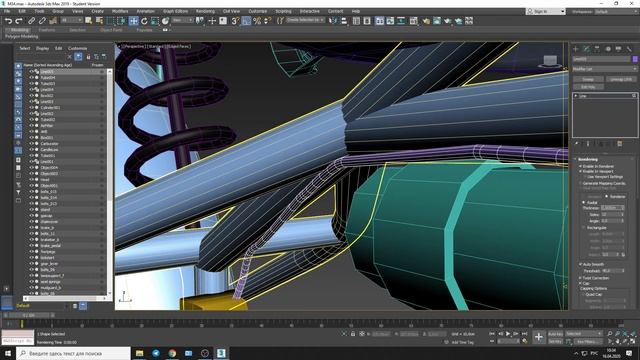Open the Rendering menu
The image size is (640, 360).
point(205,11)
